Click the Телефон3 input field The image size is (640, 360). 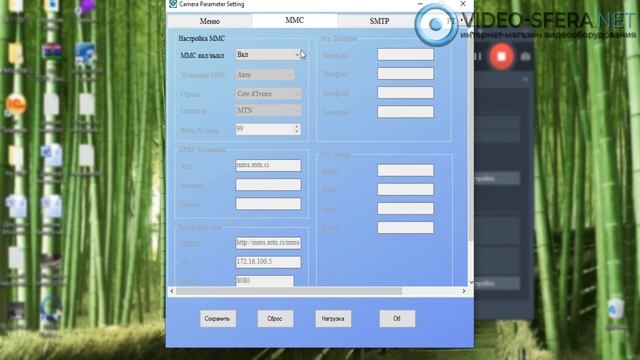[405, 93]
